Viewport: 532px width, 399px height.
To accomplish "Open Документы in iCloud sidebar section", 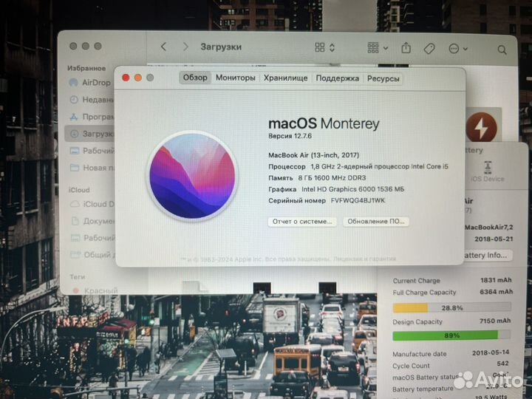I will click(92, 221).
